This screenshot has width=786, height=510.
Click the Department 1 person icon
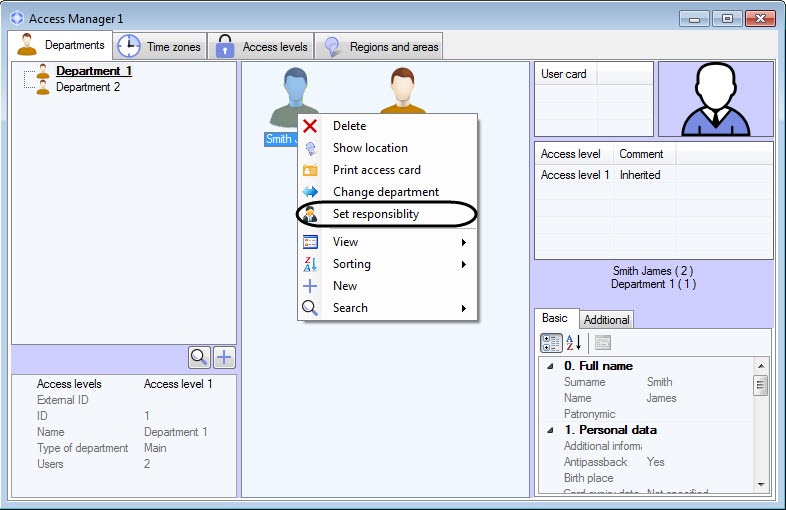(44, 71)
